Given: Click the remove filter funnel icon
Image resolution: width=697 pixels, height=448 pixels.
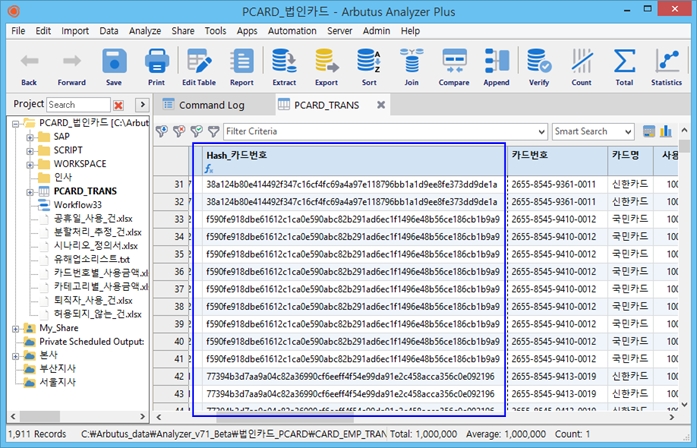Looking at the screenshot, I should pyautogui.click(x=179, y=131).
